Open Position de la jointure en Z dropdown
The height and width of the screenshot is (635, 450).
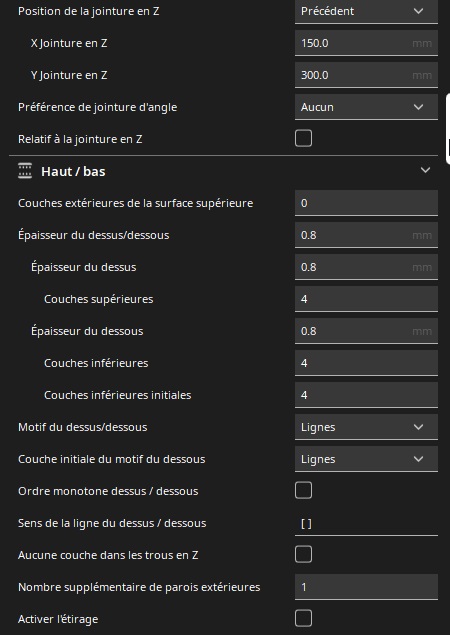(366, 11)
